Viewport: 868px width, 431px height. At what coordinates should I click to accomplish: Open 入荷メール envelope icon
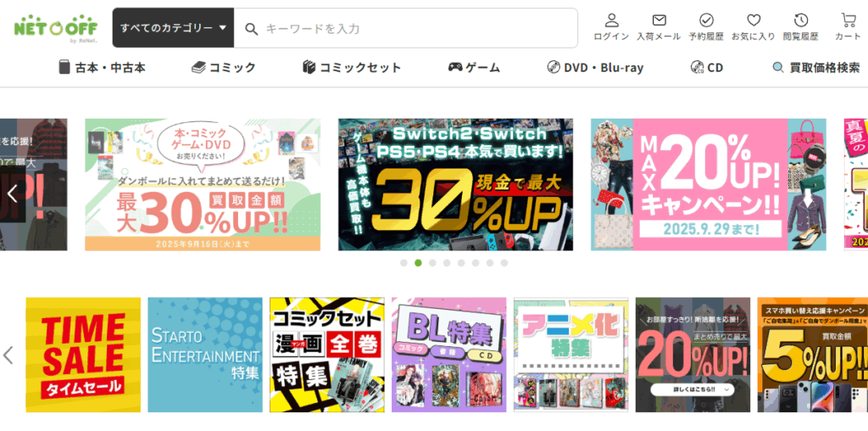659,20
